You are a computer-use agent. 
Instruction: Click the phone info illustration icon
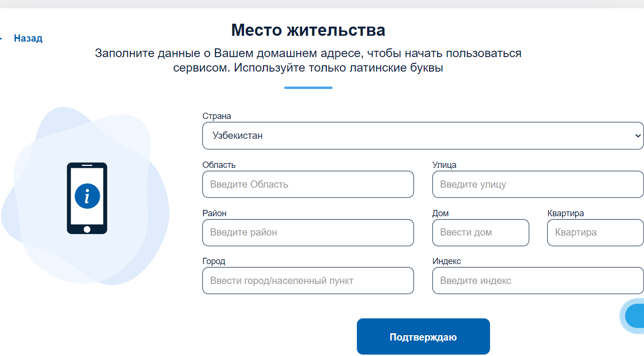click(87, 198)
